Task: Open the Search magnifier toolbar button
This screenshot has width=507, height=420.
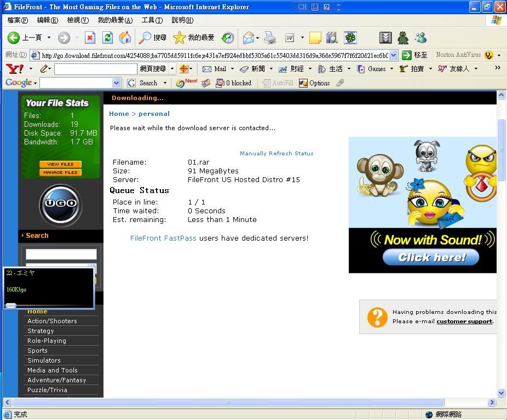Action: pyautogui.click(x=152, y=38)
